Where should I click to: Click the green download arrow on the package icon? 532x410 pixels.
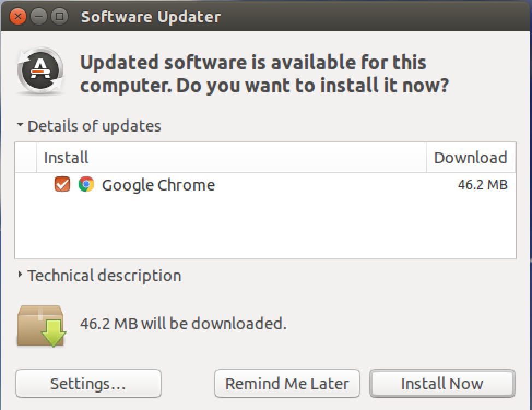click(x=52, y=332)
